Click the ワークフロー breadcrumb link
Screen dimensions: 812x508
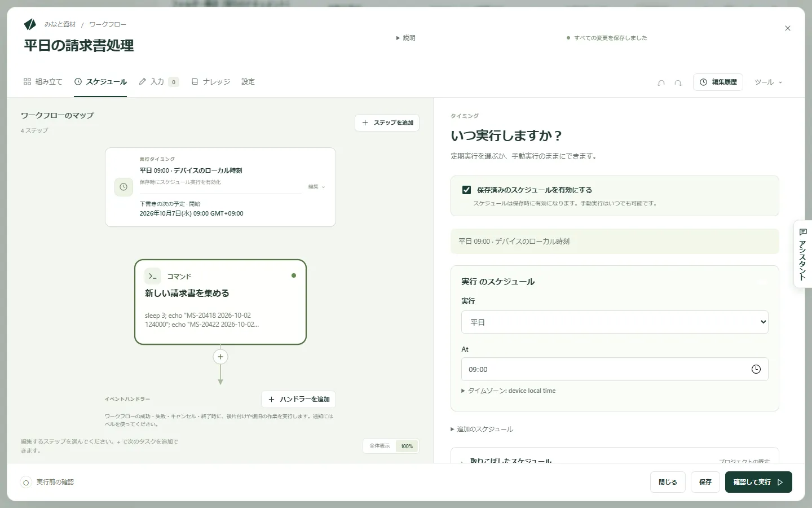coord(108,24)
